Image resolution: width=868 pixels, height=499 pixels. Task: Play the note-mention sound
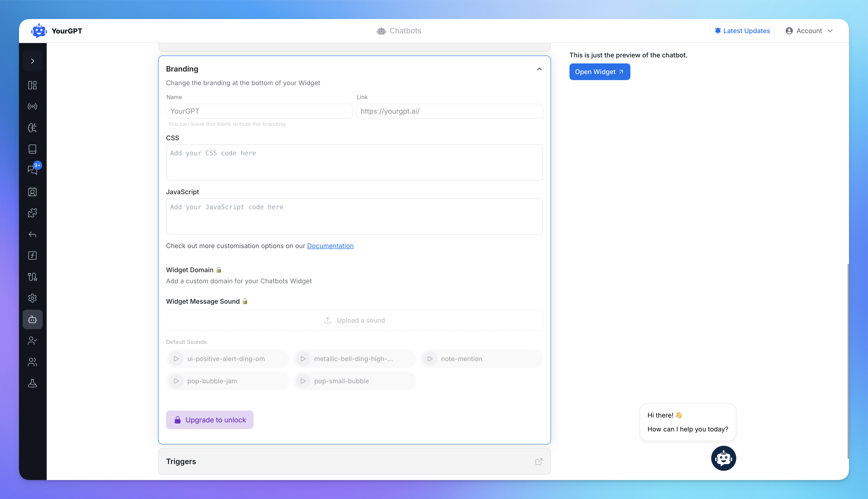tap(430, 359)
